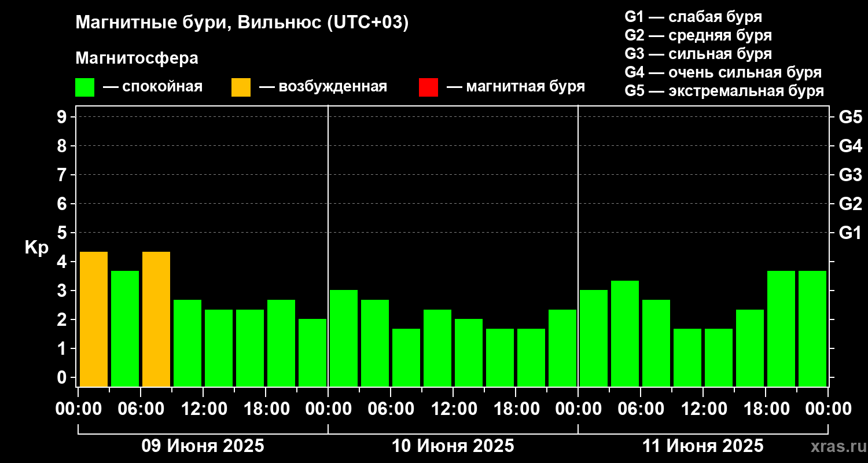Click the orange bar at 00:00 on 09 Июня
Viewport: 868px width, 463px height.
click(94, 319)
